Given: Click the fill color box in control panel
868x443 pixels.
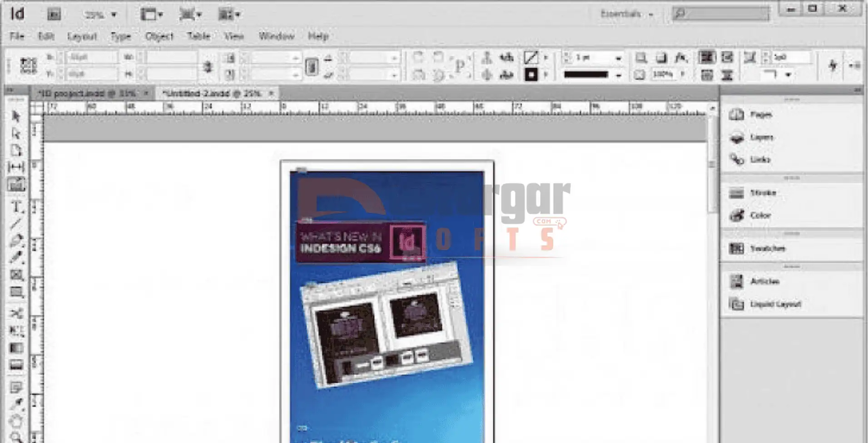Looking at the screenshot, I should (x=531, y=58).
